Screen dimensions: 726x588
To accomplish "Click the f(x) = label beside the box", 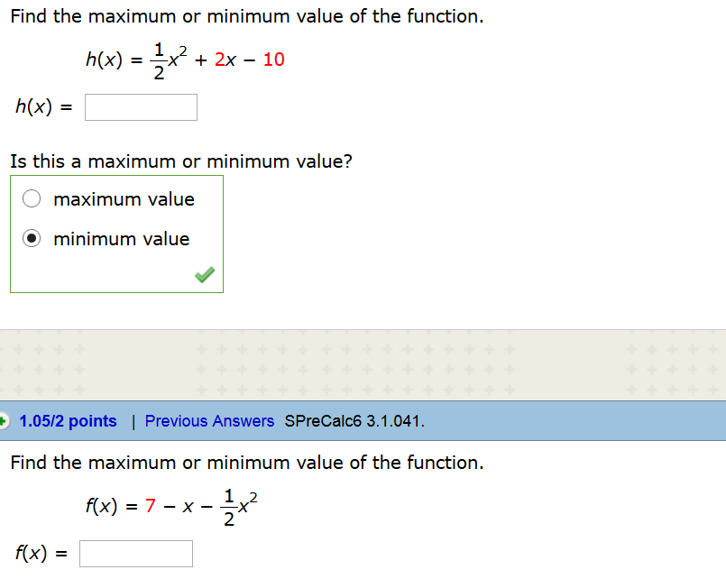I will coord(40,553).
